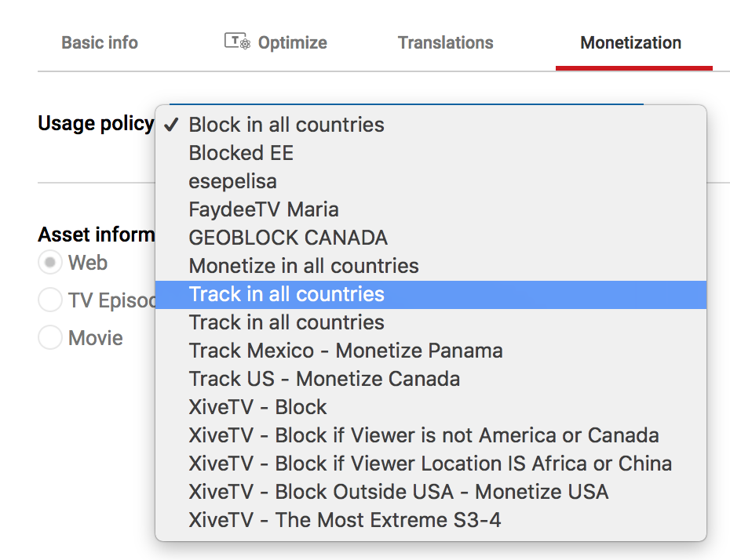Select the Monetization tab
This screenshot has height=560, width=730.
pyautogui.click(x=630, y=43)
